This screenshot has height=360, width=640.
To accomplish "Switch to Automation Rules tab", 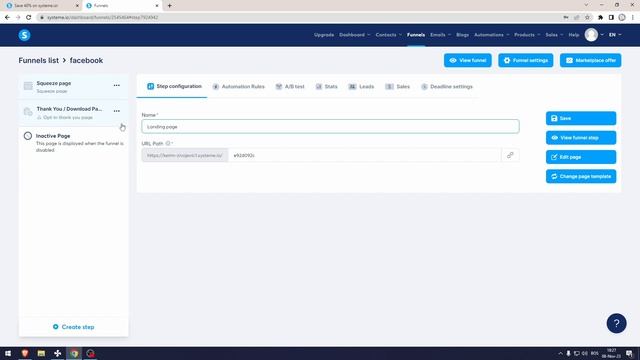I will (x=238, y=87).
